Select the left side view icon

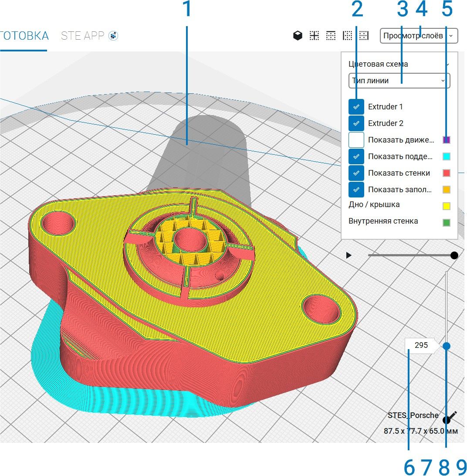pyautogui.click(x=347, y=35)
